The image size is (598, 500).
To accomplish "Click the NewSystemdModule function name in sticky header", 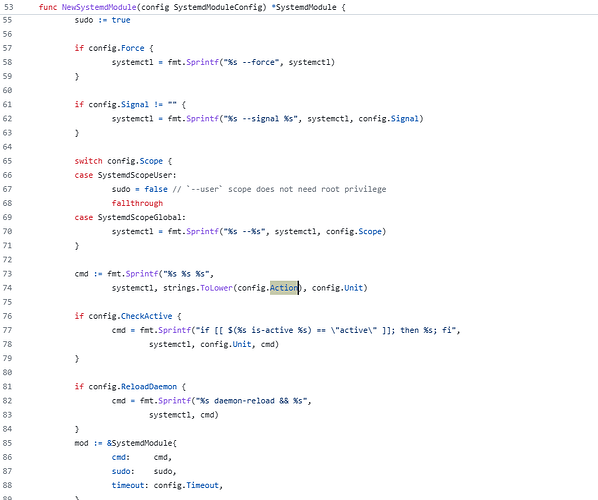I will pos(99,7).
